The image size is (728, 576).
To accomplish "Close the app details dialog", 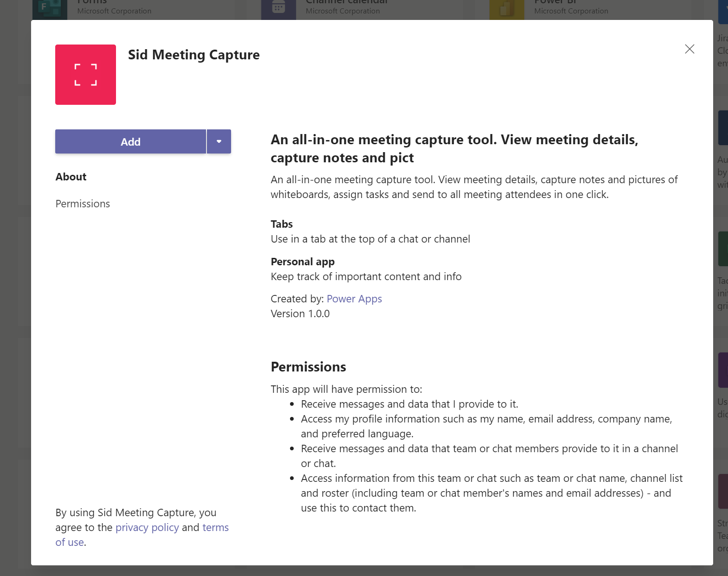I will click(x=689, y=49).
